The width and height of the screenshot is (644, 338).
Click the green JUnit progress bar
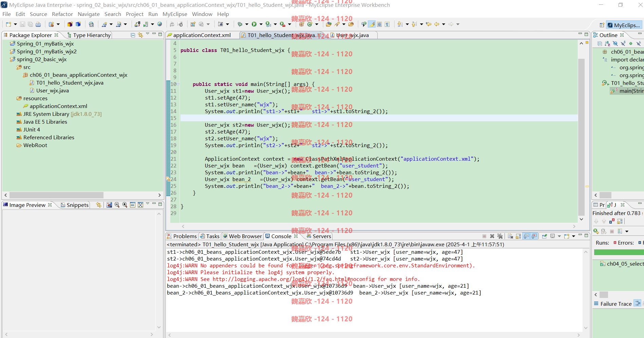pos(619,252)
